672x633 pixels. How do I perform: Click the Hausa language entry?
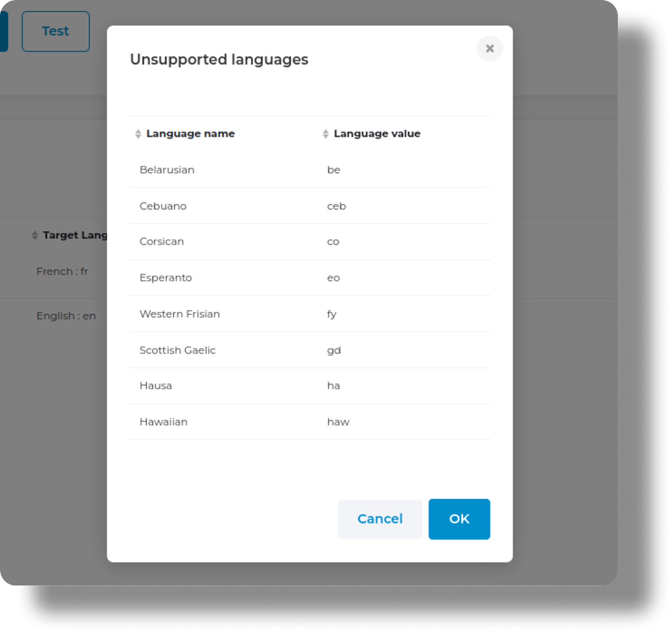(x=155, y=386)
